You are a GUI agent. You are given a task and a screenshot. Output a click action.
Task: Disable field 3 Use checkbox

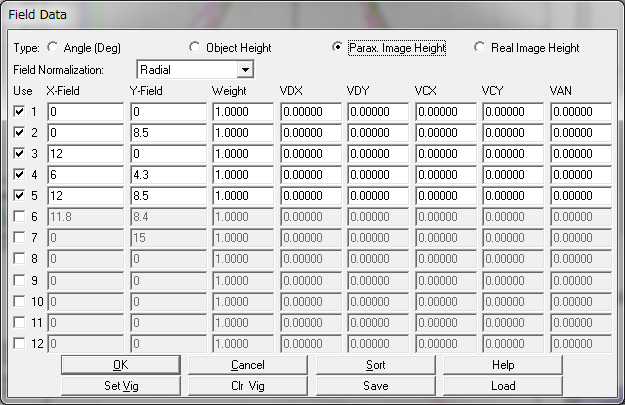click(x=19, y=153)
